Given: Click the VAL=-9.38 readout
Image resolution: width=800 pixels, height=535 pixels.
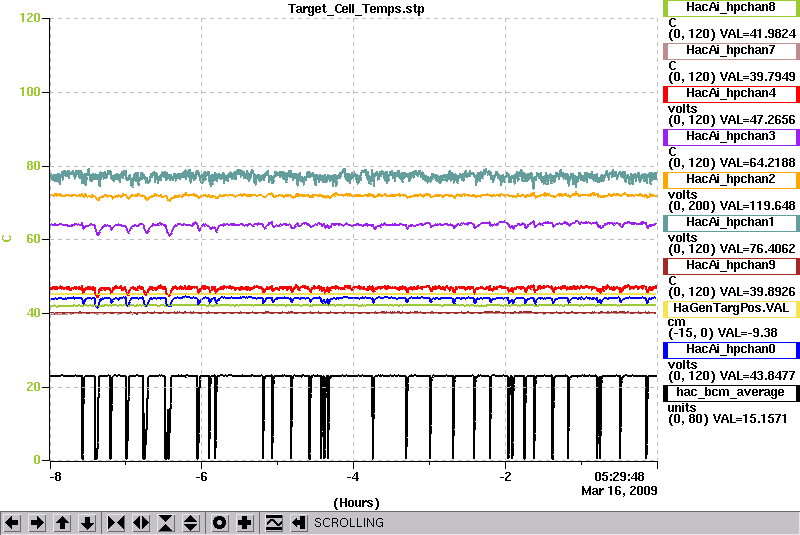Looking at the screenshot, I should point(747,333).
